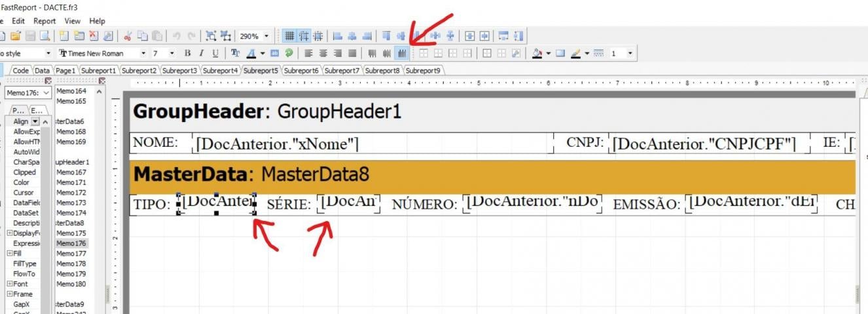This screenshot has width=868, height=314.
Task: Expand the Fill property
Action: 9,253
